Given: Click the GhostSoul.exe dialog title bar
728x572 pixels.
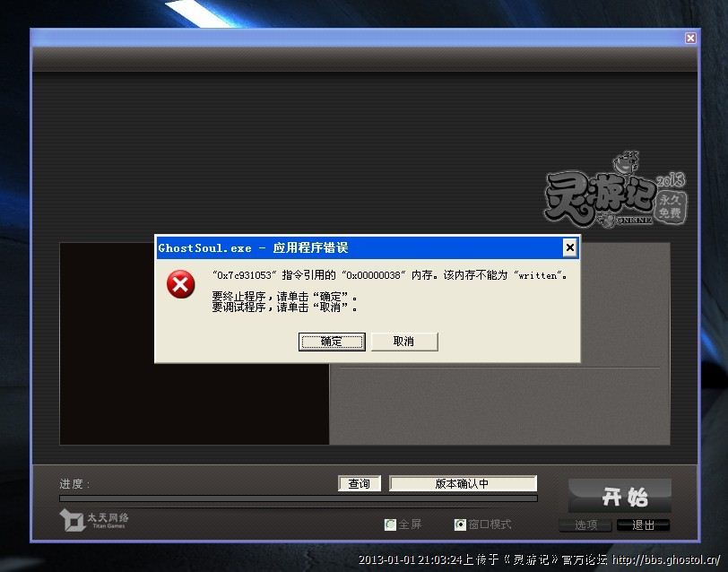Looking at the screenshot, I should tap(359, 247).
